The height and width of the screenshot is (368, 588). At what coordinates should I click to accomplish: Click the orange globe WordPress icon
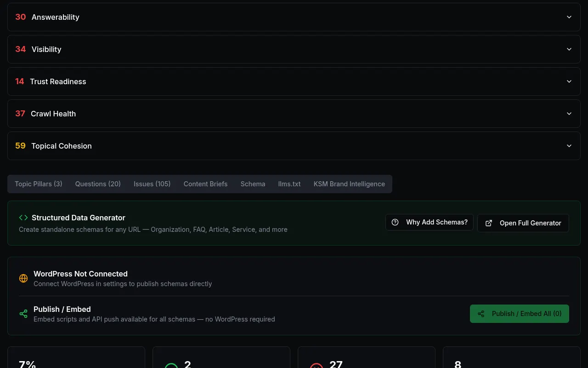pyautogui.click(x=23, y=278)
